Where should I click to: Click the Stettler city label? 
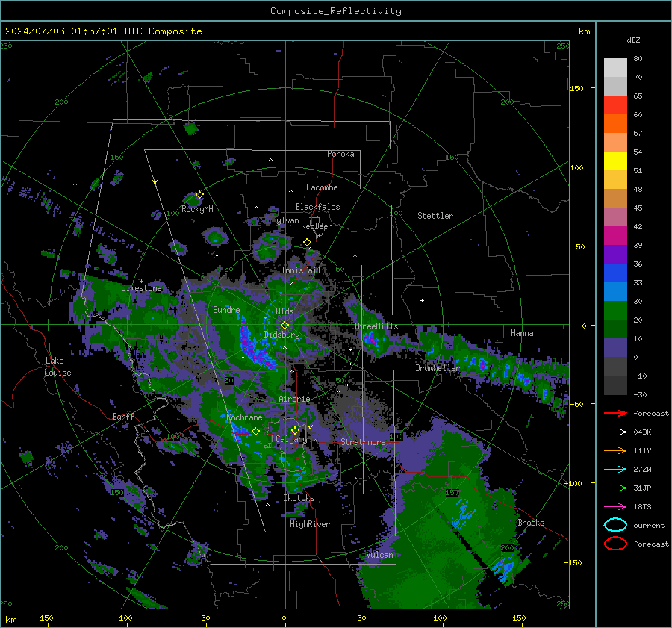click(435, 216)
